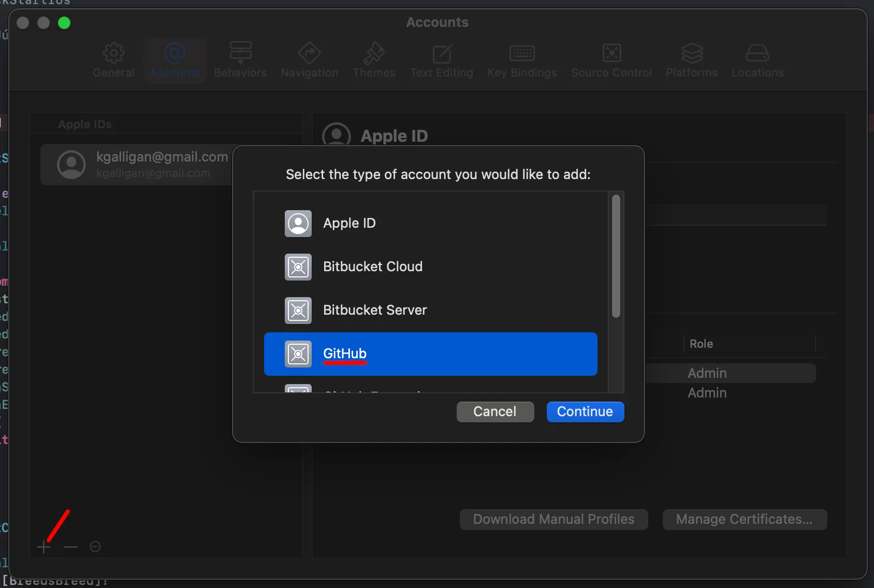
Task: Switch to the Navigation preferences tab
Action: tap(310, 61)
